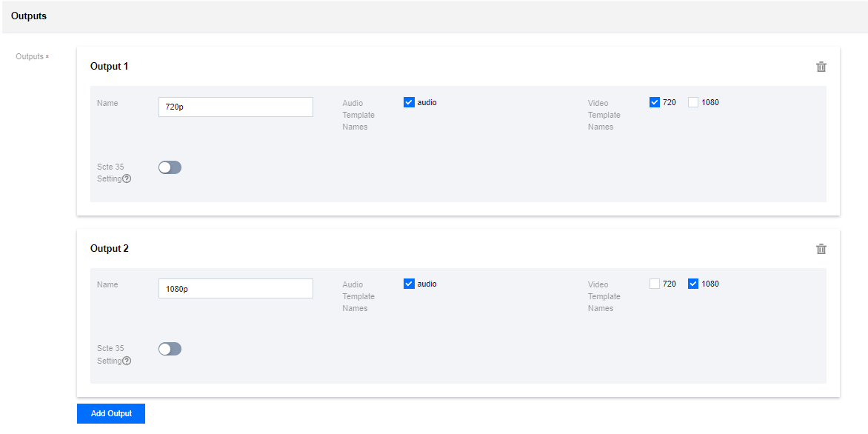Uncheck the audio template in Output 1
The width and height of the screenshot is (868, 434).
coord(409,102)
